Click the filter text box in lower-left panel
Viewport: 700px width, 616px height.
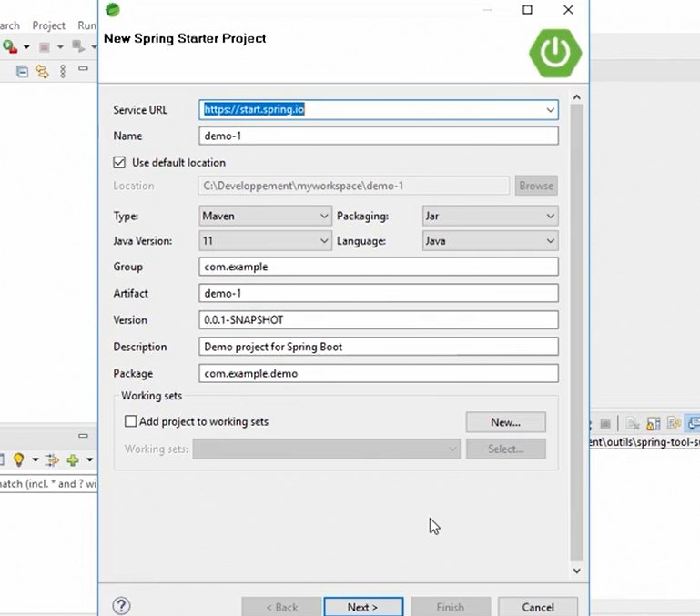click(48, 483)
